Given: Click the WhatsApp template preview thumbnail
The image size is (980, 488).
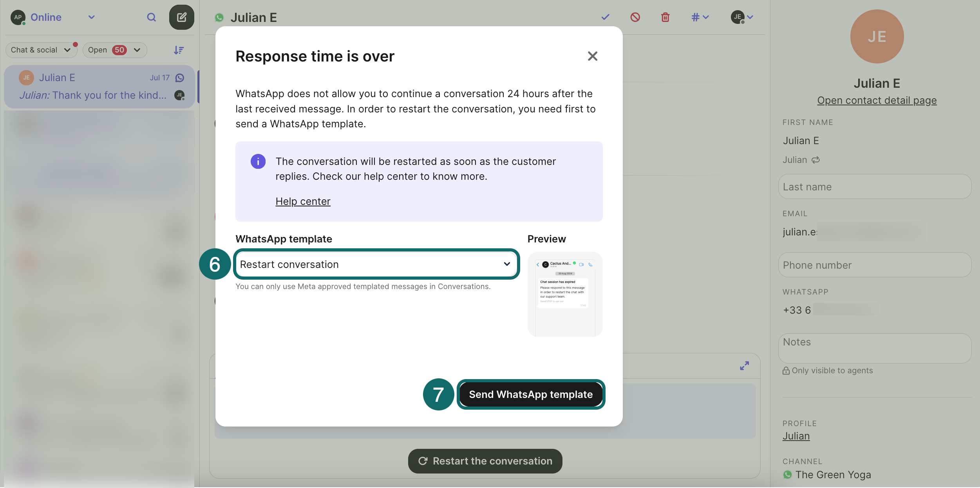Looking at the screenshot, I should (564, 294).
